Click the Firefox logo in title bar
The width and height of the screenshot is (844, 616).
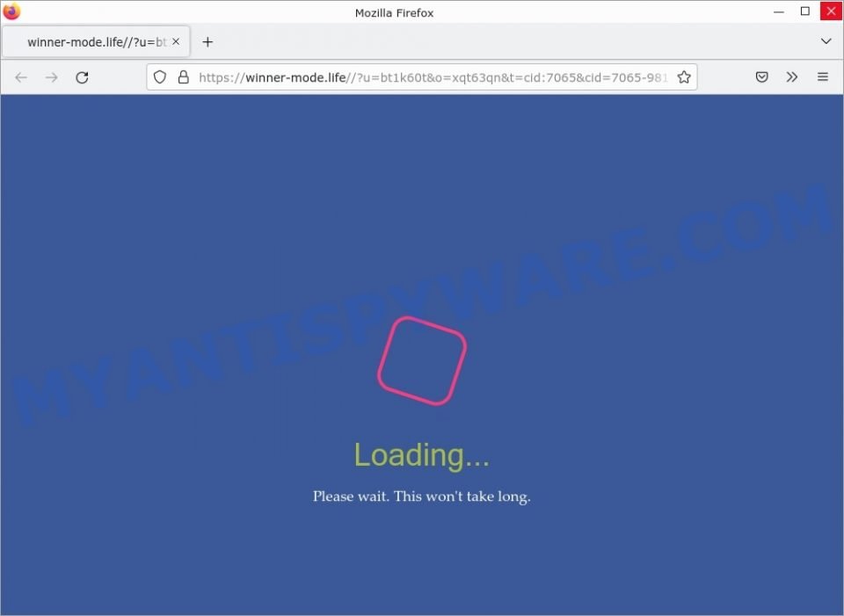pos(11,11)
